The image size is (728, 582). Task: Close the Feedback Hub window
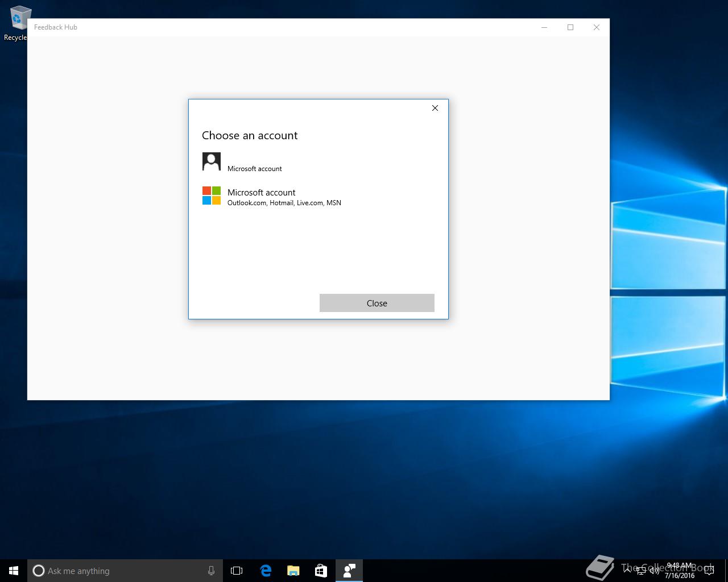[597, 27]
